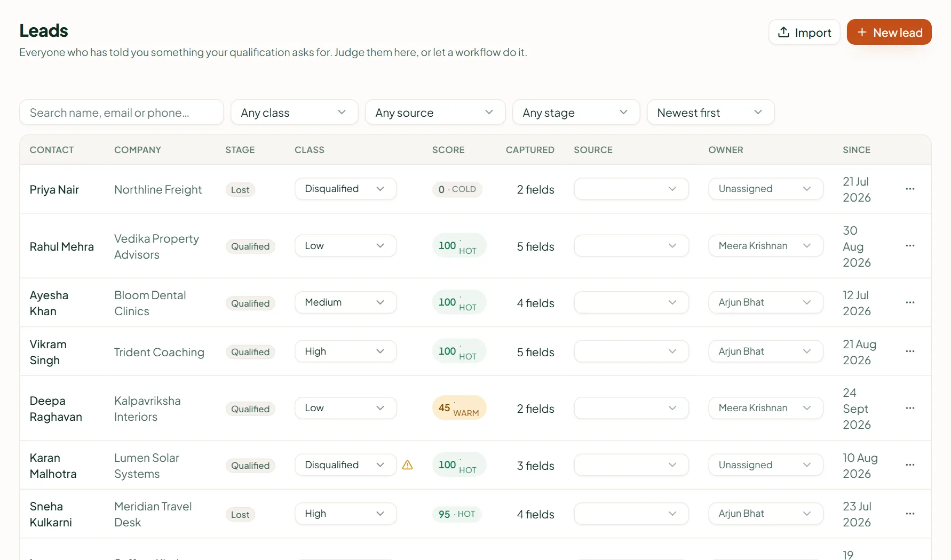Change Priya Nair's class from Disqualified
Screen dimensions: 951x560
[x=345, y=189]
